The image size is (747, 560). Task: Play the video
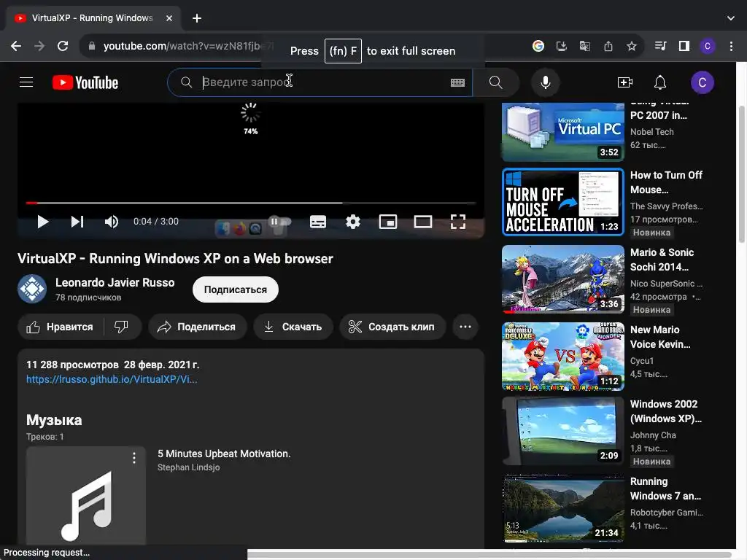(43, 222)
